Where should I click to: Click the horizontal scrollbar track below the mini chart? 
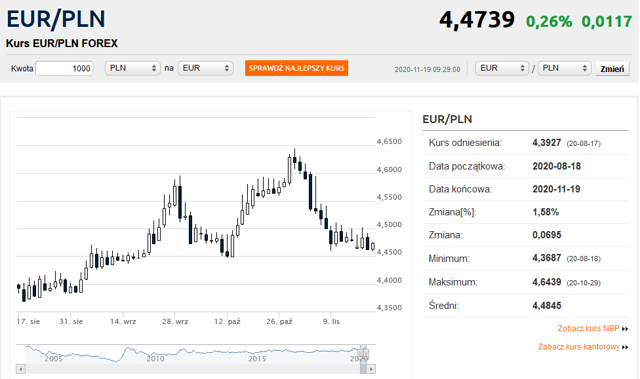tap(193, 369)
